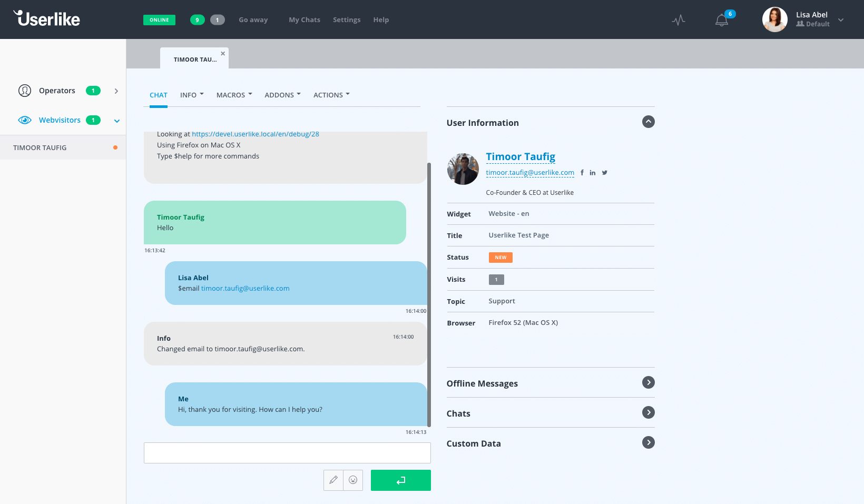Click the Webvisitors green count badge
864x504 pixels.
click(93, 120)
